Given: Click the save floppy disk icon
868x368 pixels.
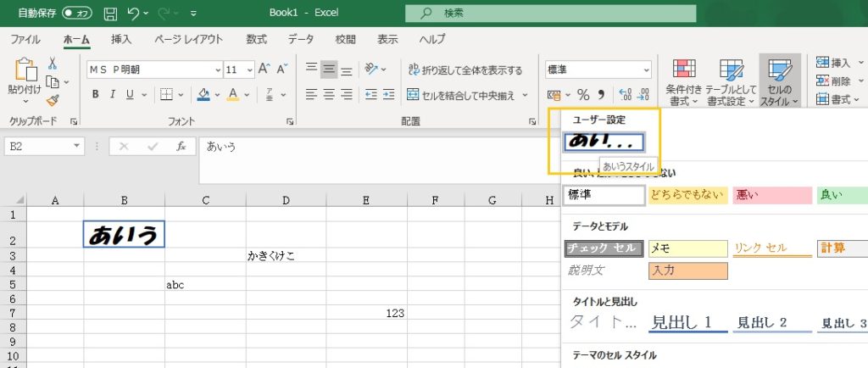Looking at the screenshot, I should [x=110, y=14].
